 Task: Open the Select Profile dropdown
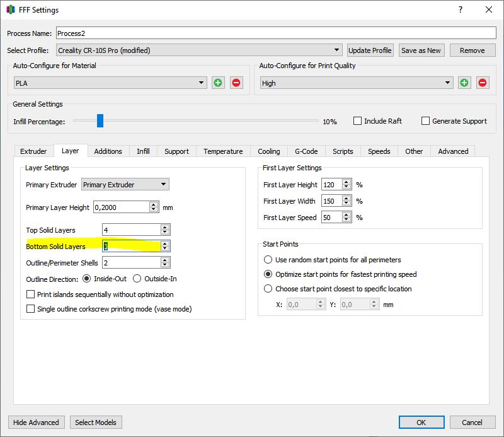(x=199, y=50)
